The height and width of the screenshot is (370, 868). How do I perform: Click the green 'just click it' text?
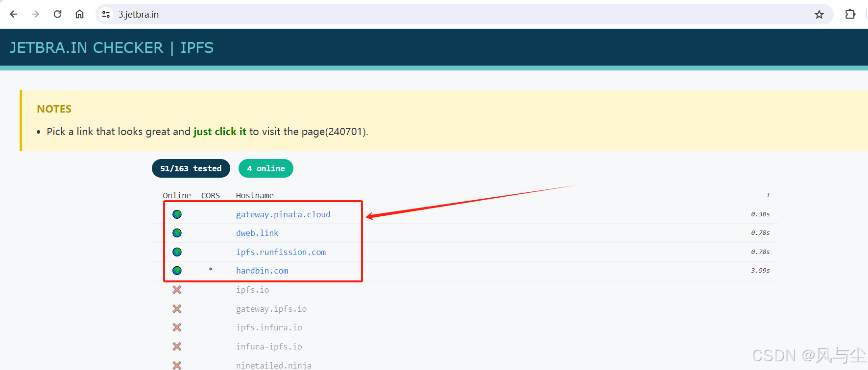(x=220, y=132)
